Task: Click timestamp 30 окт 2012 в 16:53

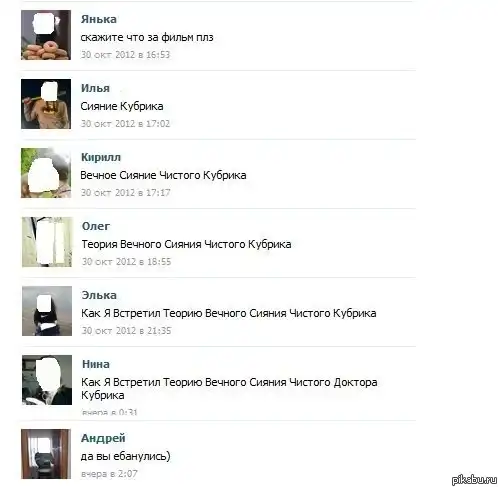Action: (x=125, y=55)
